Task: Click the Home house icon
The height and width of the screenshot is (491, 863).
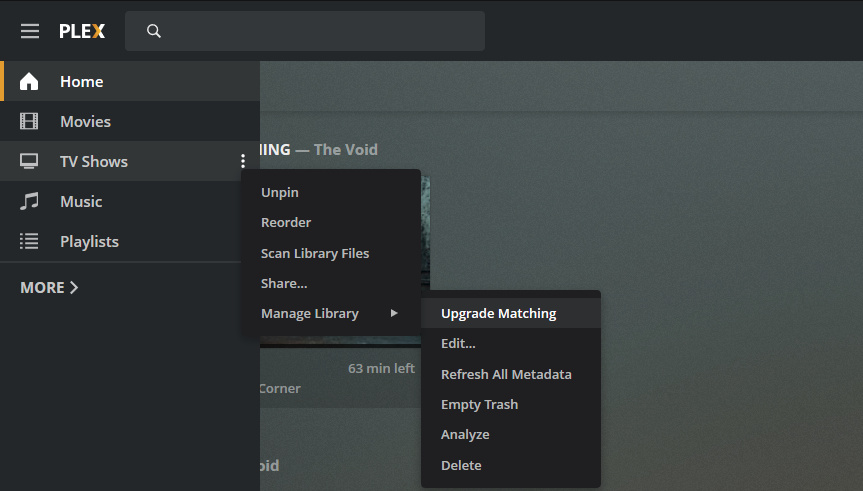Action: pyautogui.click(x=29, y=81)
